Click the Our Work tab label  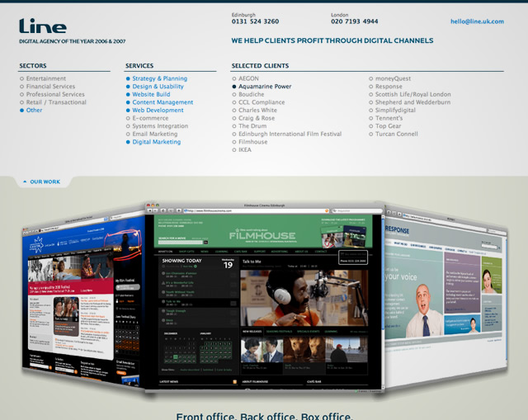(x=45, y=182)
